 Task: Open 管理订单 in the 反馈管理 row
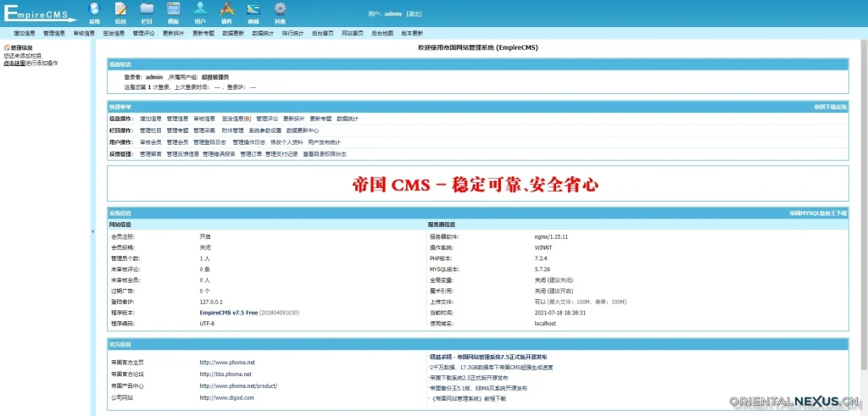coord(251,154)
